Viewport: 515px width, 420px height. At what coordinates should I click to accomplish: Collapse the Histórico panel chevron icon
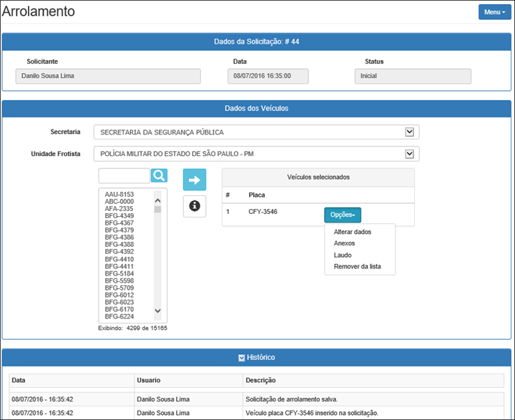coord(242,357)
